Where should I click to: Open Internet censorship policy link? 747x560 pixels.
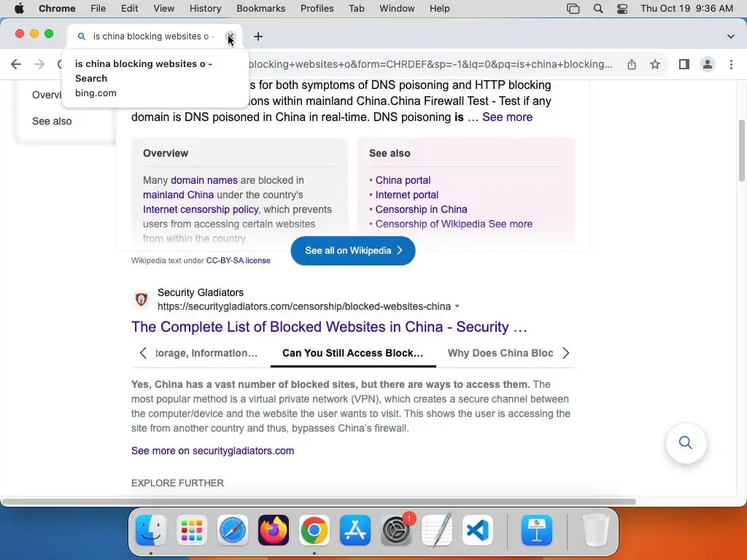201,209
